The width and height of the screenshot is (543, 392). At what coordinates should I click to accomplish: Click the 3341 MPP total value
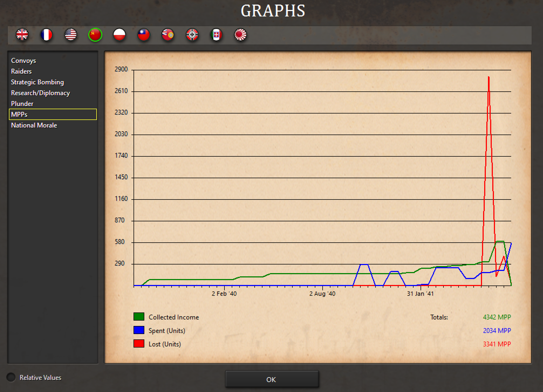point(497,344)
